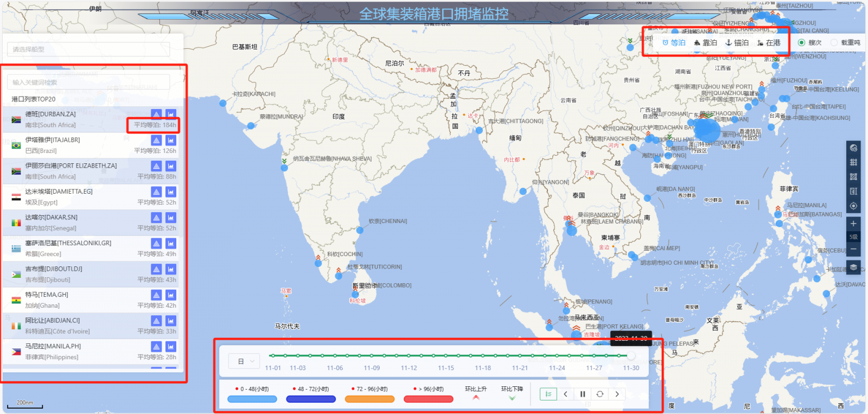Open chart icon for Tema port

click(171, 295)
